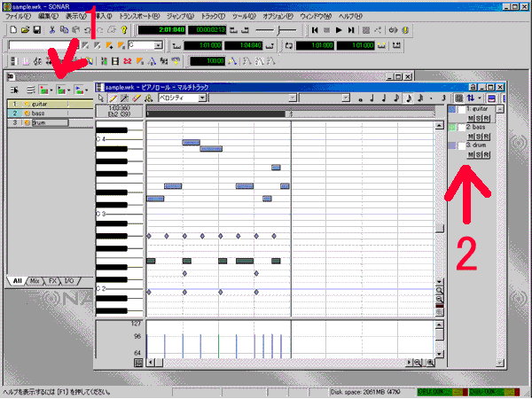
Task: Click the New file icon in the toolbar
Action: 13,30
